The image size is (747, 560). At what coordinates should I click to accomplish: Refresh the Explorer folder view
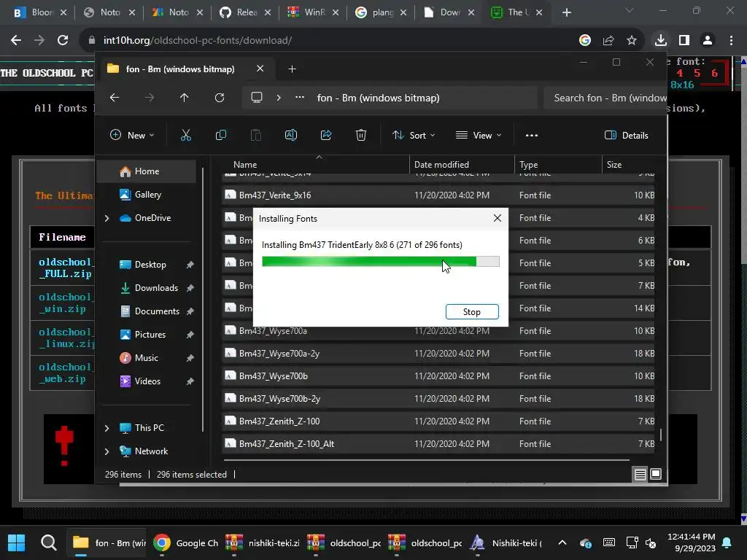click(219, 98)
